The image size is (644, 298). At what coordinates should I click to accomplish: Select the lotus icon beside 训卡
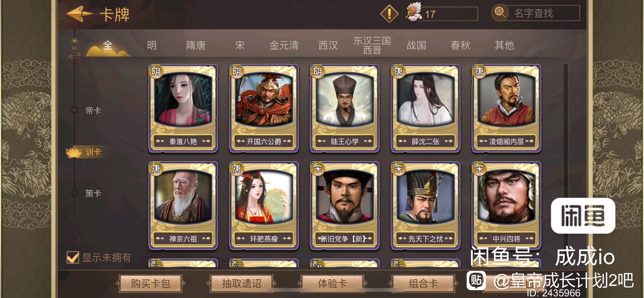(74, 152)
